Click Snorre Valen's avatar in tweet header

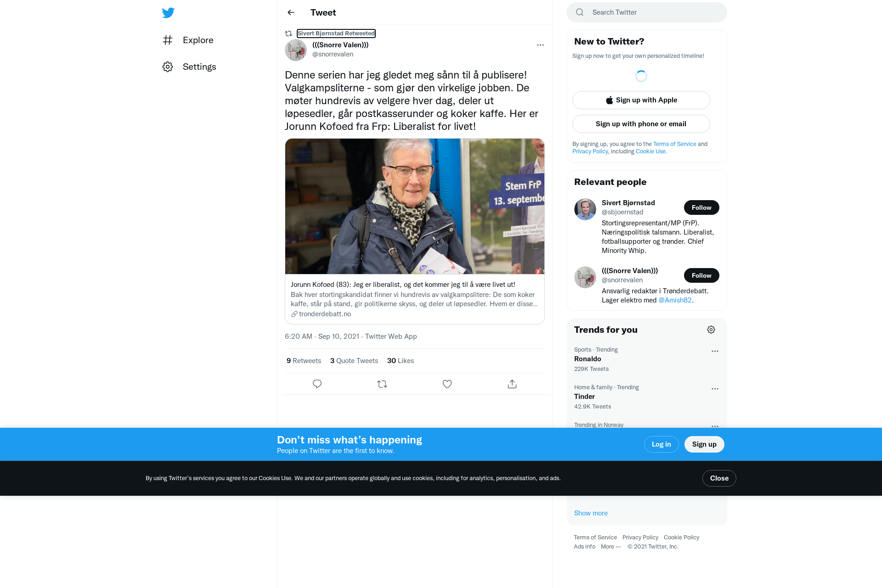tap(296, 50)
